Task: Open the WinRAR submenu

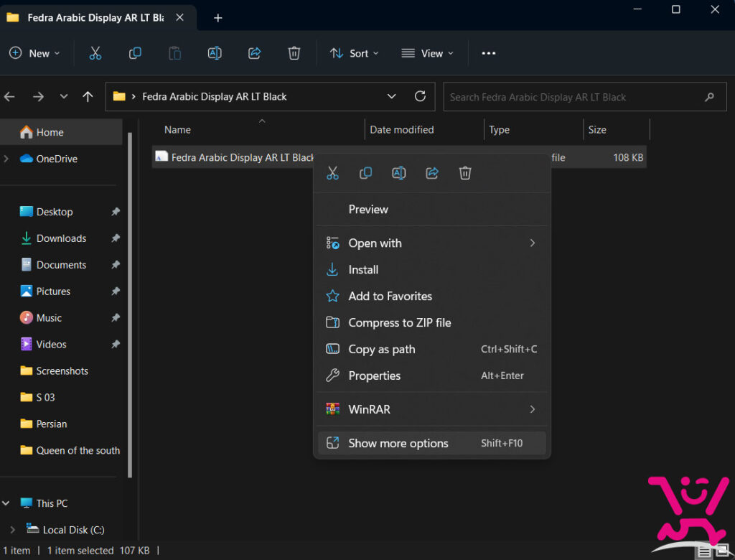Action: point(431,409)
